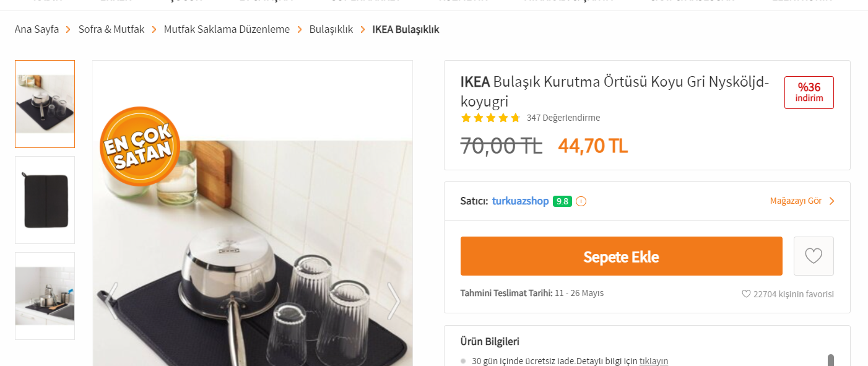This screenshot has height=366, width=868.
Task: Click the tıklayın return policy link
Action: pos(654,361)
